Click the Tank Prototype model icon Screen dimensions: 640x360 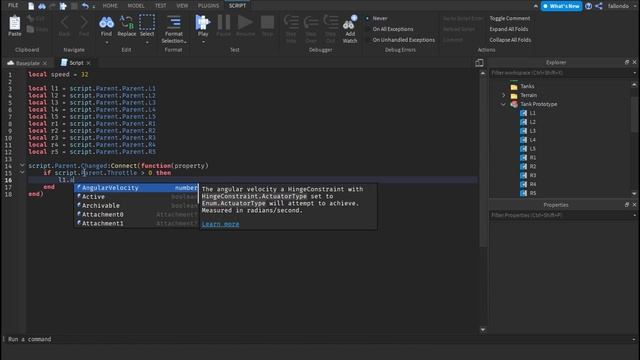(x=514, y=104)
